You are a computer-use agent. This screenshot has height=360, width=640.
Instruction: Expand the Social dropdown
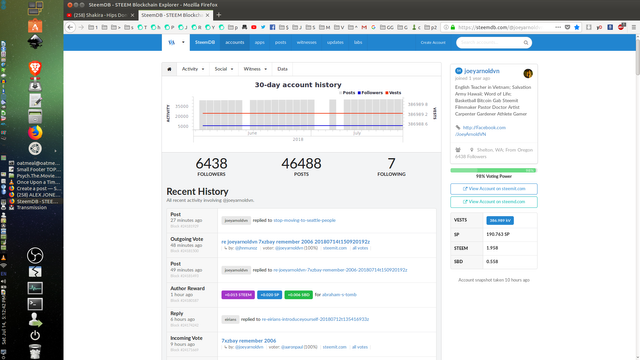pyautogui.click(x=224, y=69)
